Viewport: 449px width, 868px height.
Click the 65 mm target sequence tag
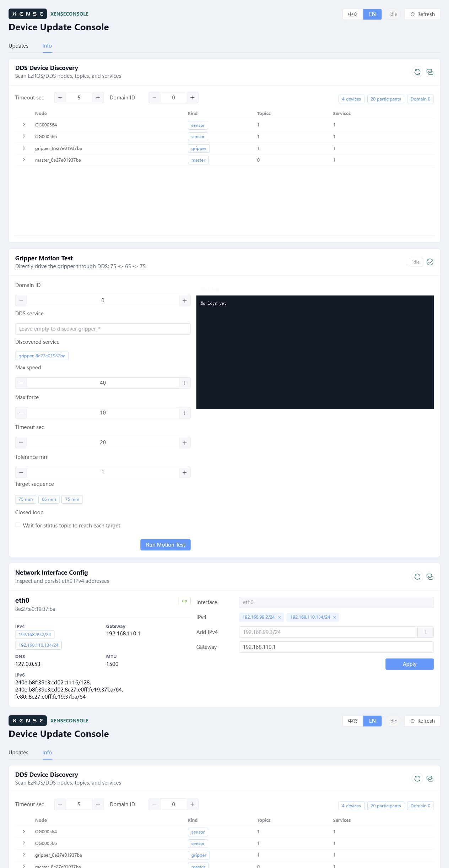coord(49,499)
